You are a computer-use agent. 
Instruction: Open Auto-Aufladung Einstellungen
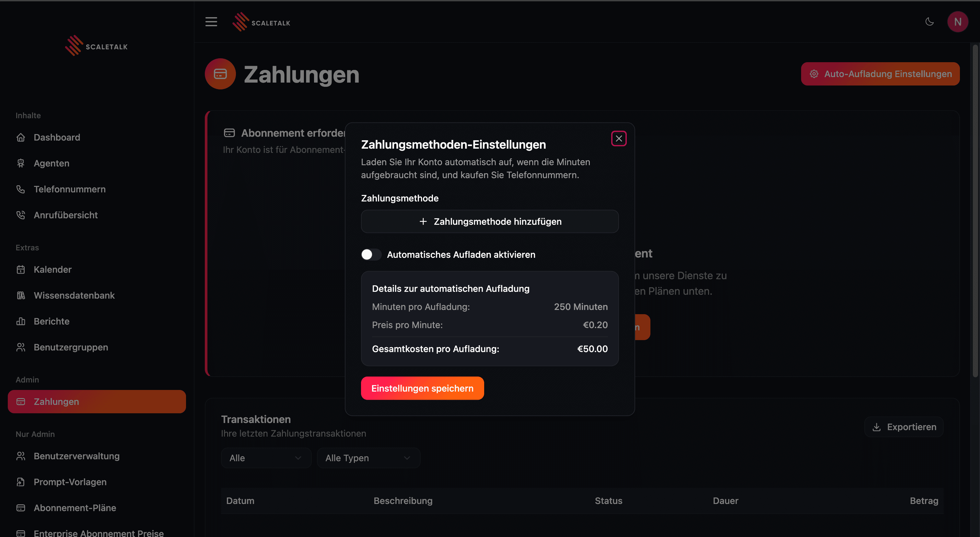point(880,74)
